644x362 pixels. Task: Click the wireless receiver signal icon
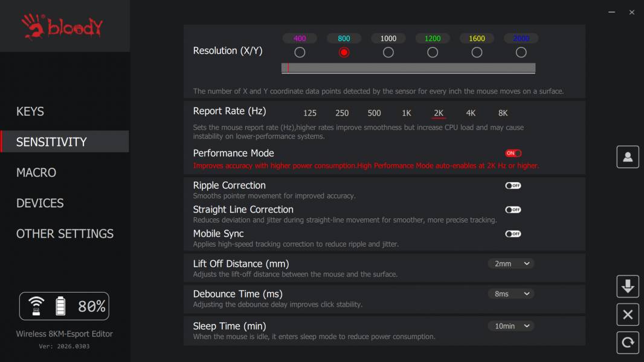[x=36, y=306]
